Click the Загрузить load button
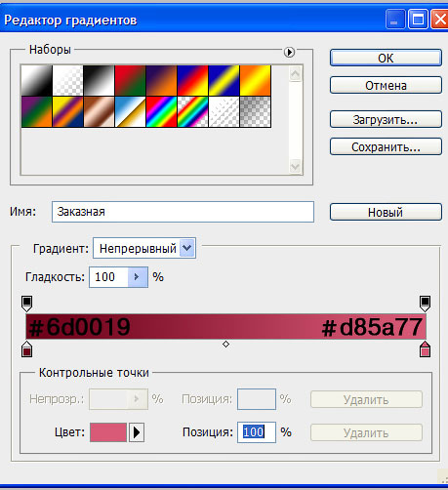The height and width of the screenshot is (490, 448). point(386,119)
